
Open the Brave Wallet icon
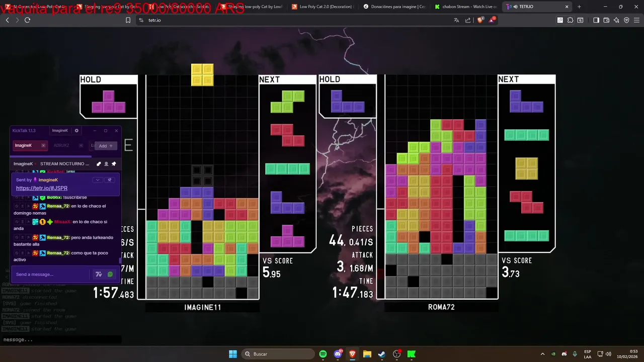tap(606, 20)
